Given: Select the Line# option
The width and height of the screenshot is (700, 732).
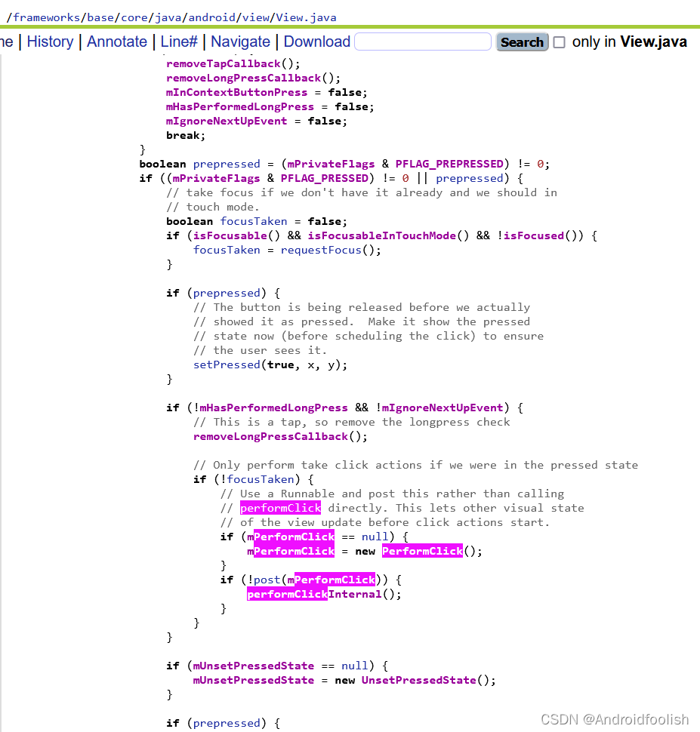Looking at the screenshot, I should click(178, 42).
